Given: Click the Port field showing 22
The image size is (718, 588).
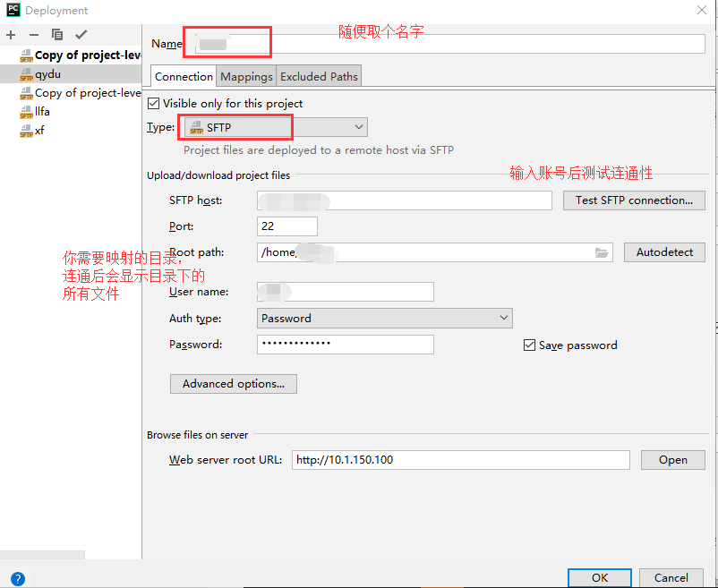Looking at the screenshot, I should [287, 226].
